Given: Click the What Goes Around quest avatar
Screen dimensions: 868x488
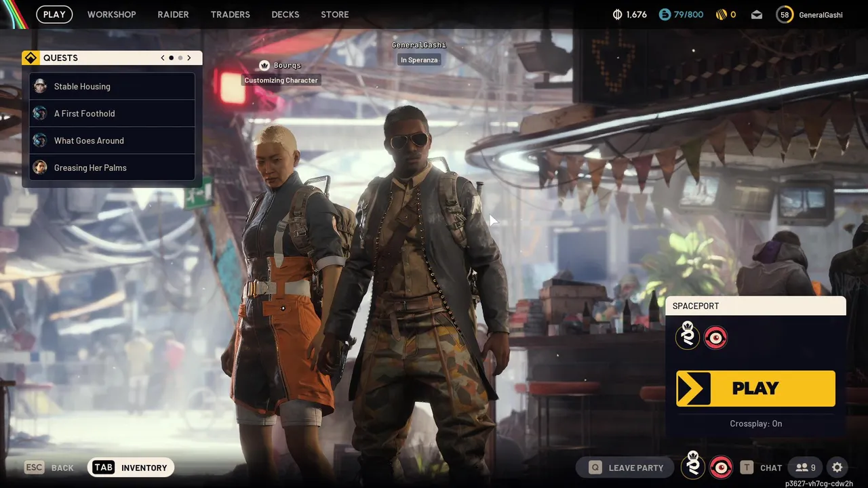Looking at the screenshot, I should [40, 140].
